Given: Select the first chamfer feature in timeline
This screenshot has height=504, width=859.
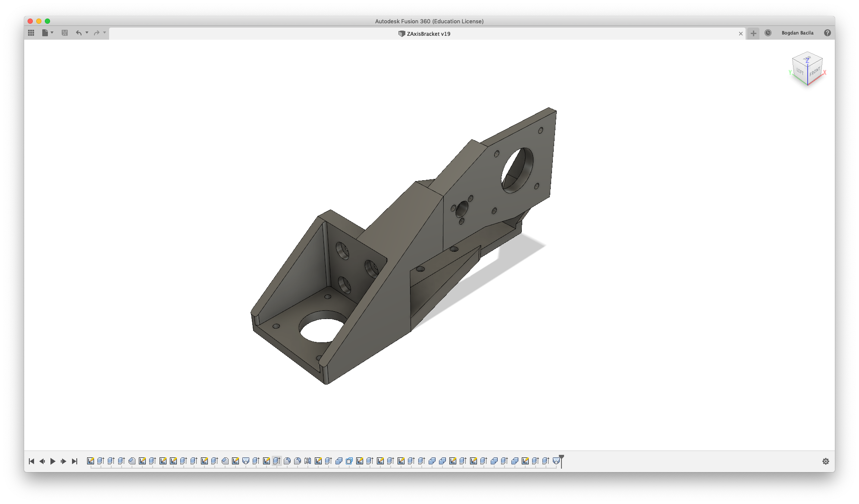Looking at the screenshot, I should coord(132,461).
